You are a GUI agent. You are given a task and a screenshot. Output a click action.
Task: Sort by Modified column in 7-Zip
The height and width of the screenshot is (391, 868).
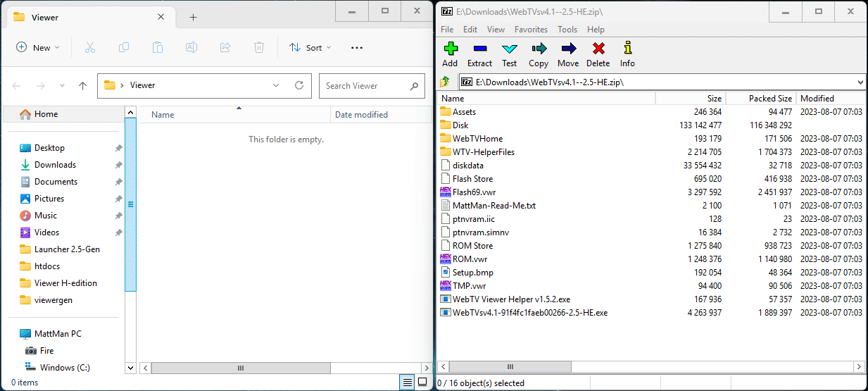(x=831, y=99)
